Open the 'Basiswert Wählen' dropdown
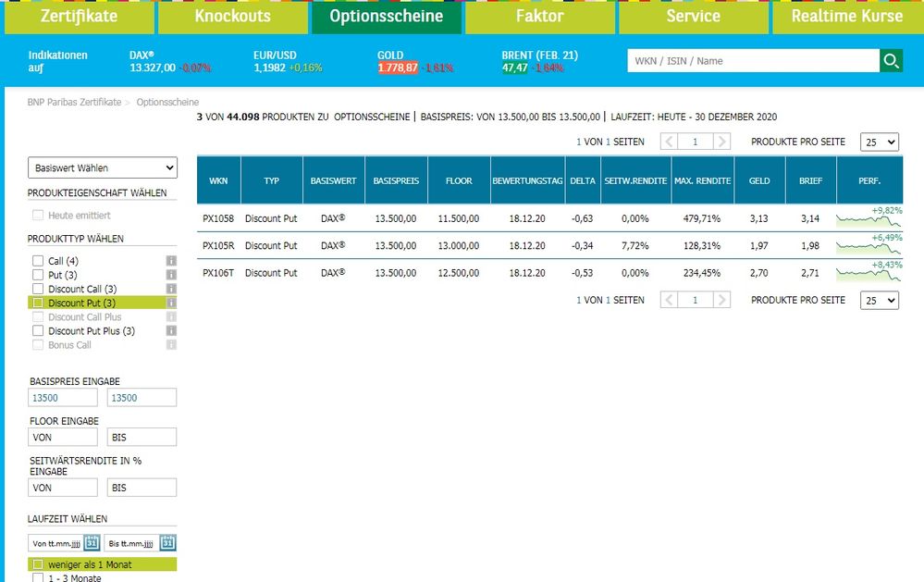 [x=102, y=167]
